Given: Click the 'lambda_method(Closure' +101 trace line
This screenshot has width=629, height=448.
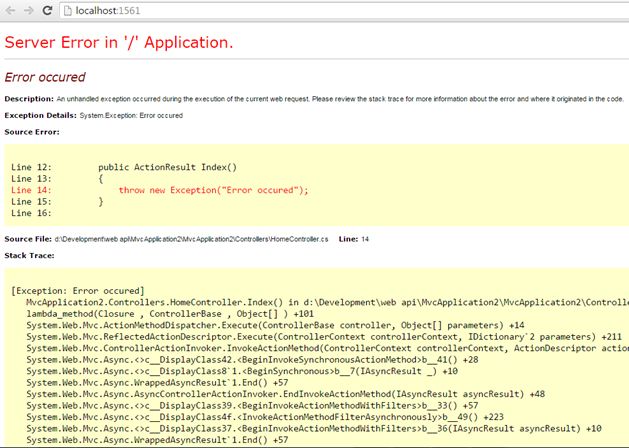Looking at the screenshot, I should pyautogui.click(x=170, y=314).
